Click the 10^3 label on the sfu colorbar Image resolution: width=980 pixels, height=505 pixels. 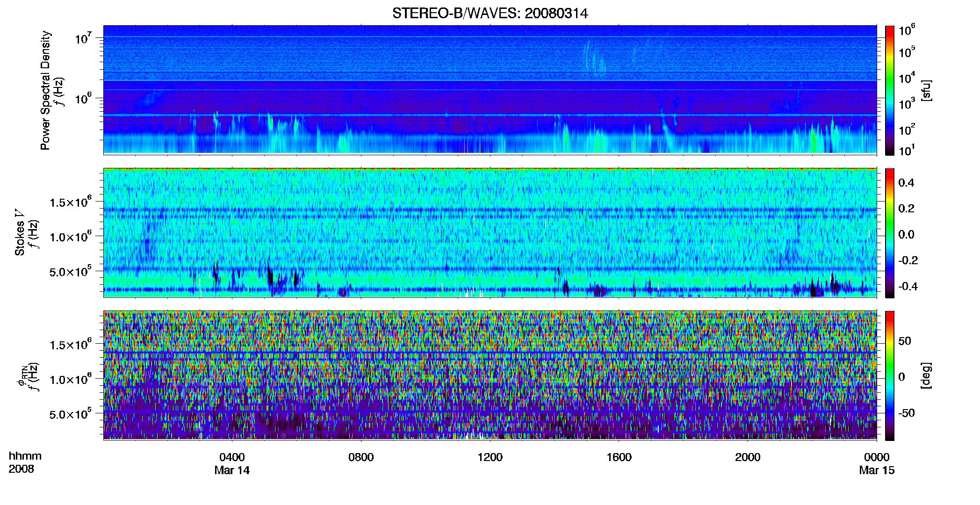point(907,104)
